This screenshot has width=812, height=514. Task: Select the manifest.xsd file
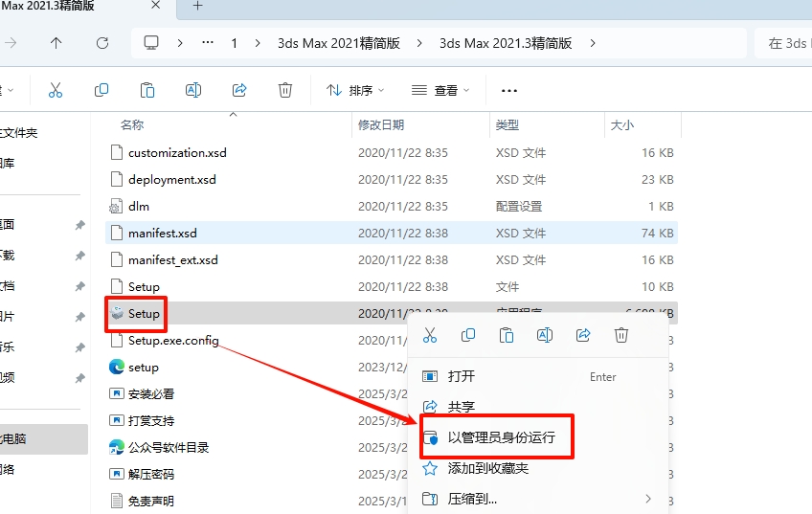click(163, 233)
